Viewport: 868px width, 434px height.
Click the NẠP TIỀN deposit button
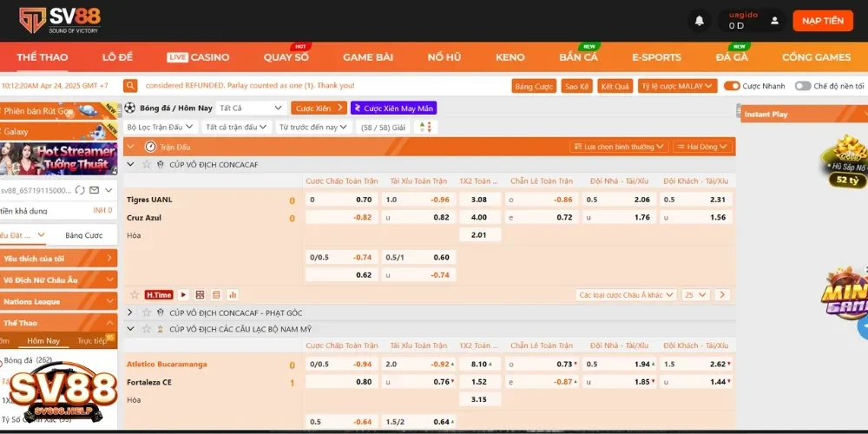[822, 21]
